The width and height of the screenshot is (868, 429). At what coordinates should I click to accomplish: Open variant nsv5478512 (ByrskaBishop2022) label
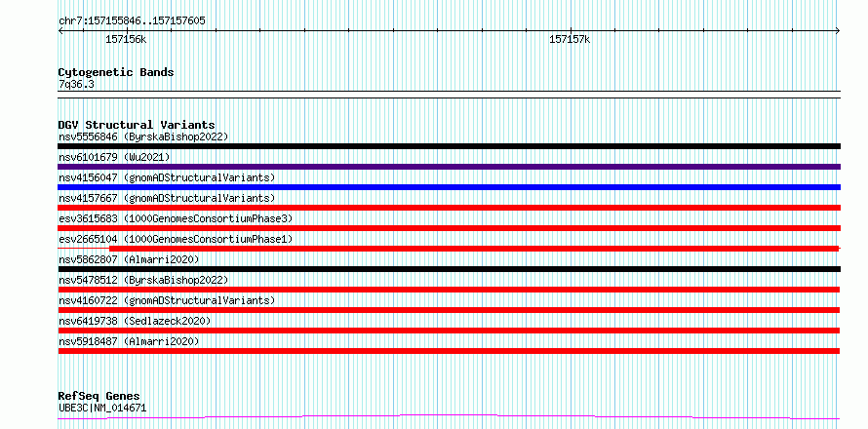coord(143,280)
